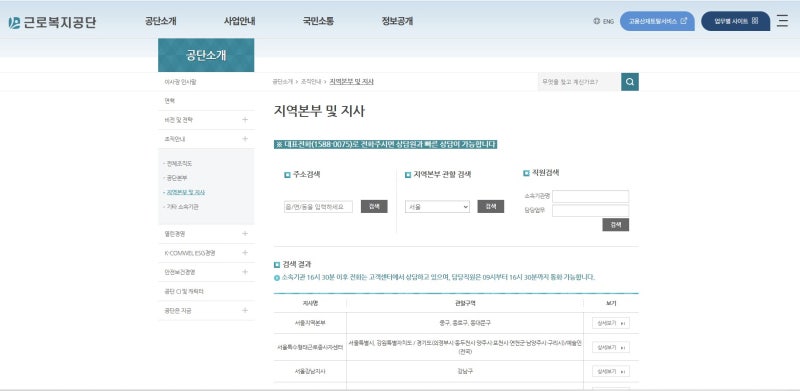The width and height of the screenshot is (800, 391).
Task: Focus the 소속기관명 input field
Action: tap(590, 196)
